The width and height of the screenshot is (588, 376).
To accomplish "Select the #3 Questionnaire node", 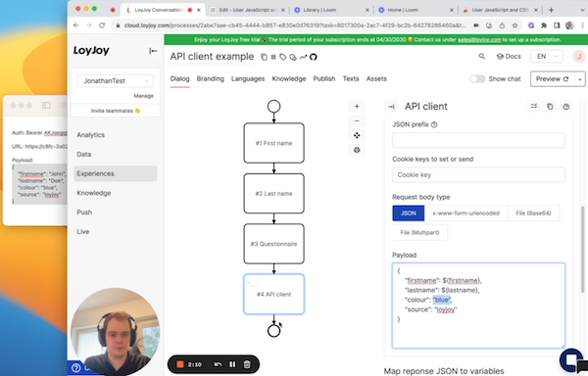I will [273, 244].
